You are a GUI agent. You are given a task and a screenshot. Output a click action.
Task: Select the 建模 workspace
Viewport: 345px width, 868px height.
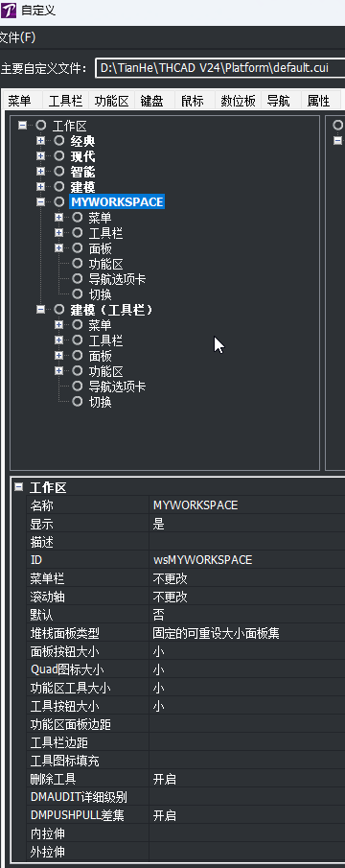(83, 187)
